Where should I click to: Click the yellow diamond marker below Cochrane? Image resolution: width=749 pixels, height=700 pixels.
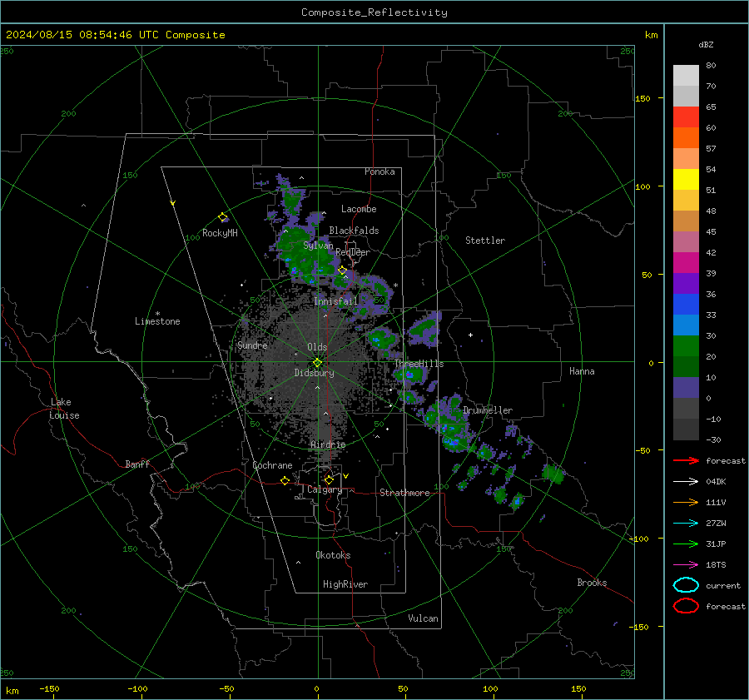coord(285,480)
